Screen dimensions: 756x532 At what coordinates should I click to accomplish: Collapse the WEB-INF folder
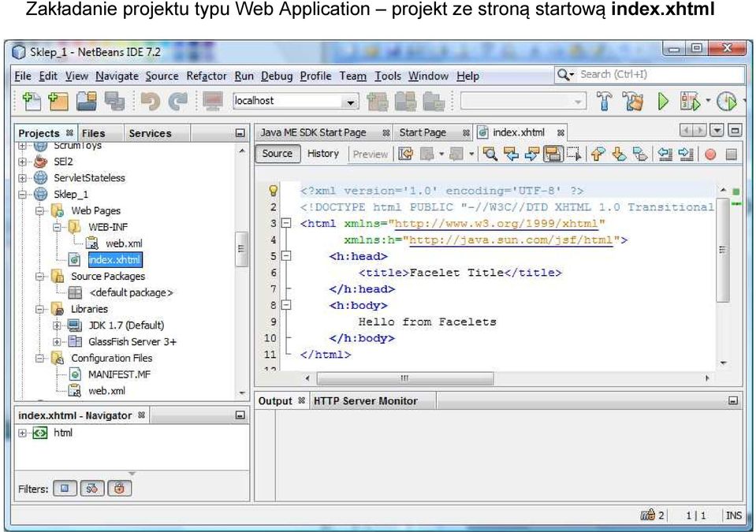[57, 228]
